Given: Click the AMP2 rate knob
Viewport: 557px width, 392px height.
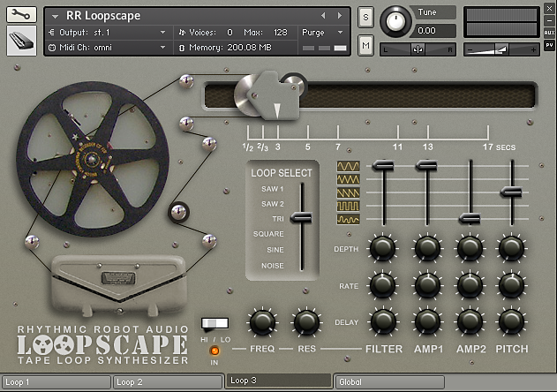Looking at the screenshot, I should 470,285.
